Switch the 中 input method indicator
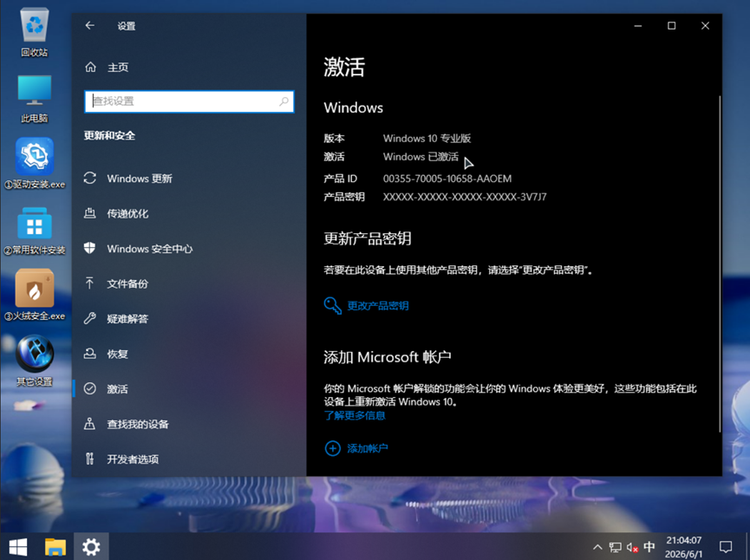 (649, 547)
